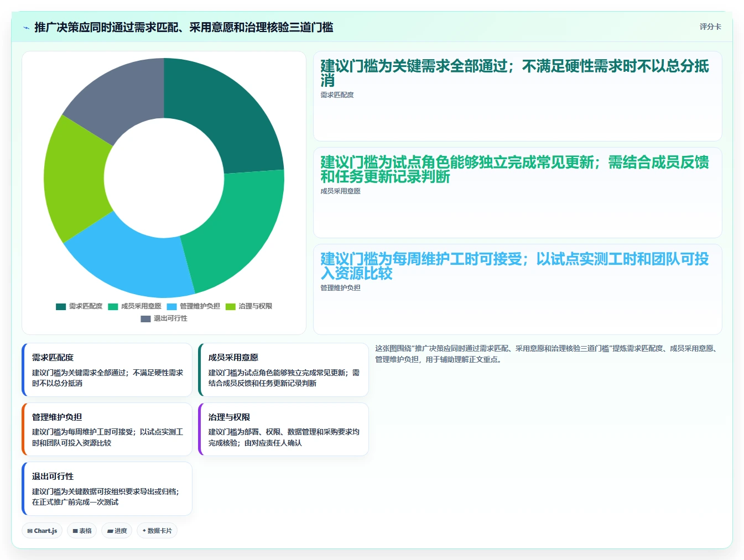Click 退出可行性 legend label text
The image size is (744, 560).
coord(170,318)
